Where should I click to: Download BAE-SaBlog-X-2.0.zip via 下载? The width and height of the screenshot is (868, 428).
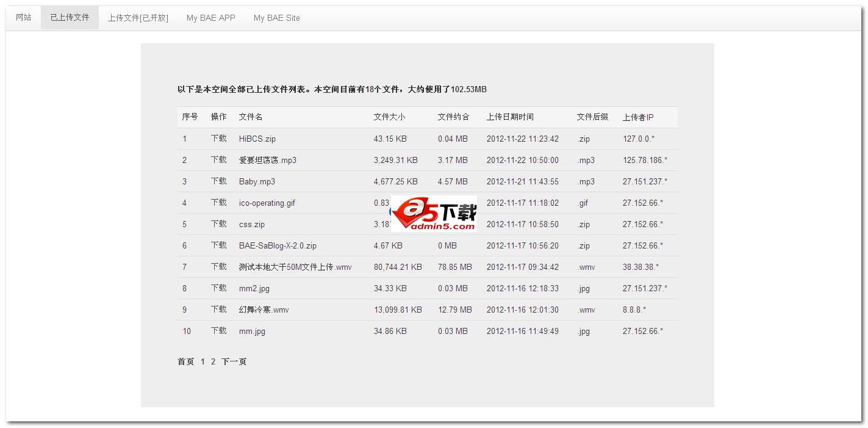218,245
